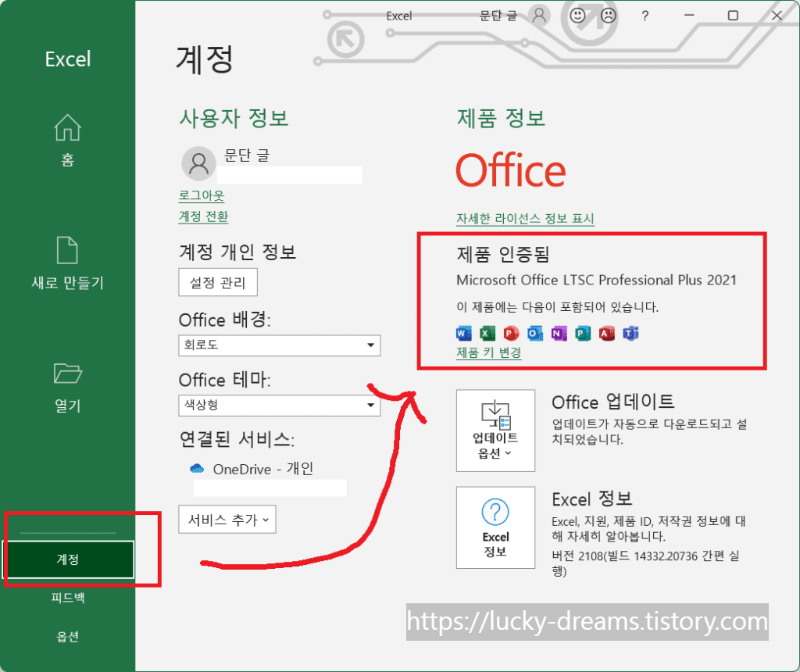Click the Outlook app icon in product info
This screenshot has height=672, width=800.
click(534, 333)
